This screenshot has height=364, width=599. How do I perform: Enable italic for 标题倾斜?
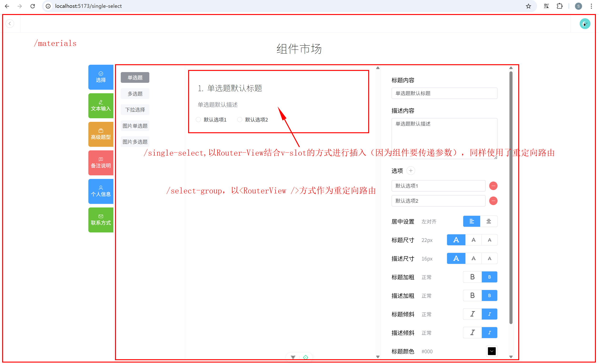[472, 314]
